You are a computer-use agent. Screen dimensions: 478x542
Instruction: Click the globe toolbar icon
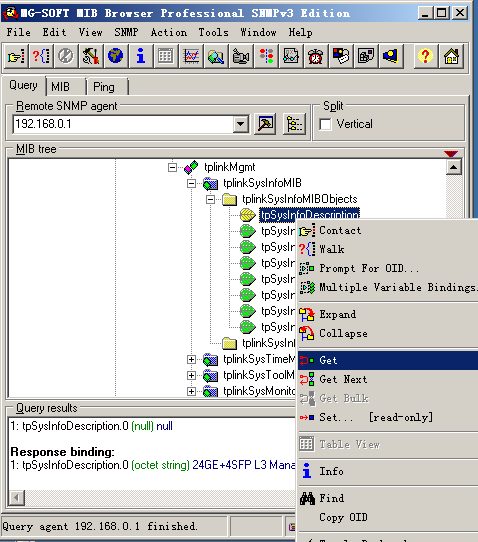click(x=116, y=56)
